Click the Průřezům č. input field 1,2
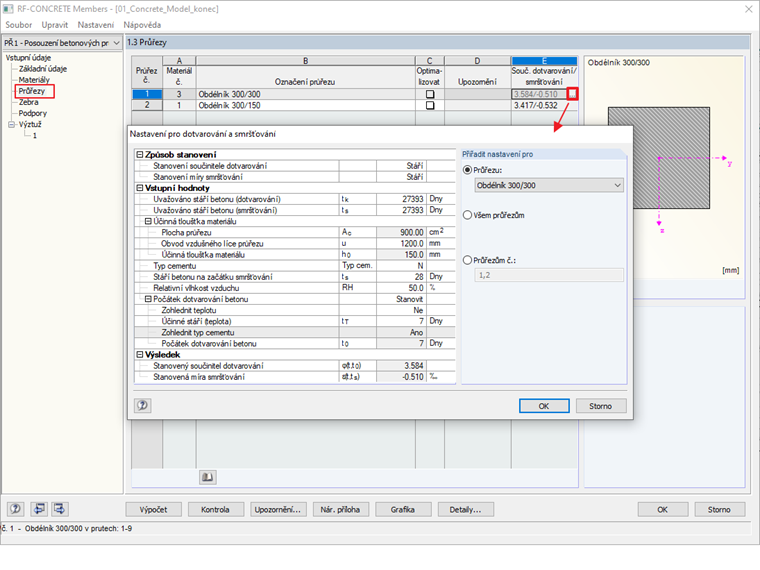Viewport: 760px width, 570px height. coord(549,275)
